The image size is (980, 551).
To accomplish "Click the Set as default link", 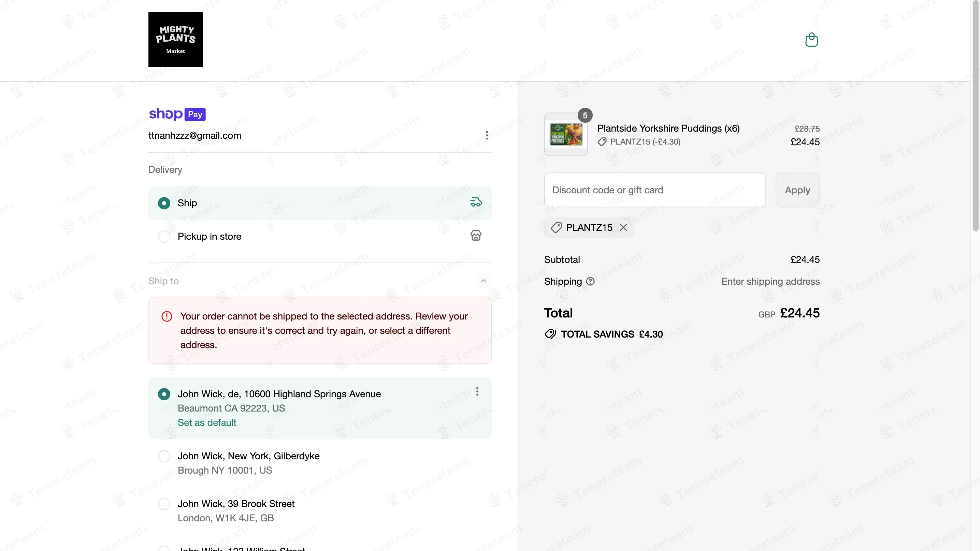I will coord(206,422).
